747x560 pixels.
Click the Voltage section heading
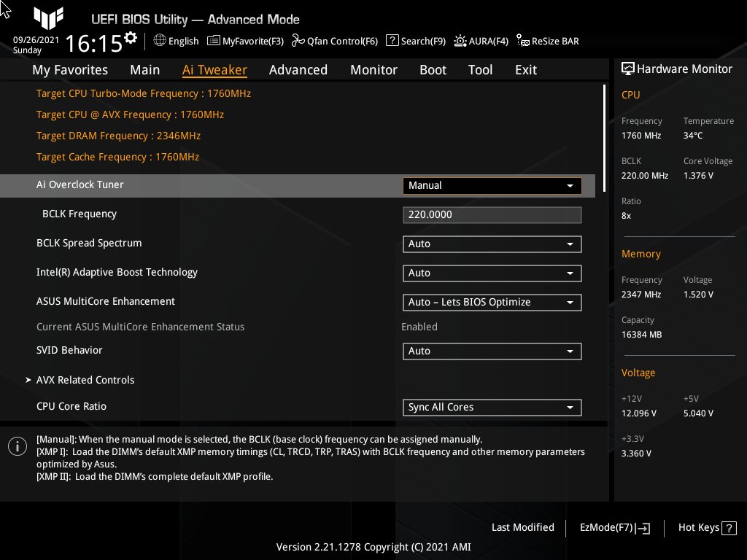tap(638, 373)
